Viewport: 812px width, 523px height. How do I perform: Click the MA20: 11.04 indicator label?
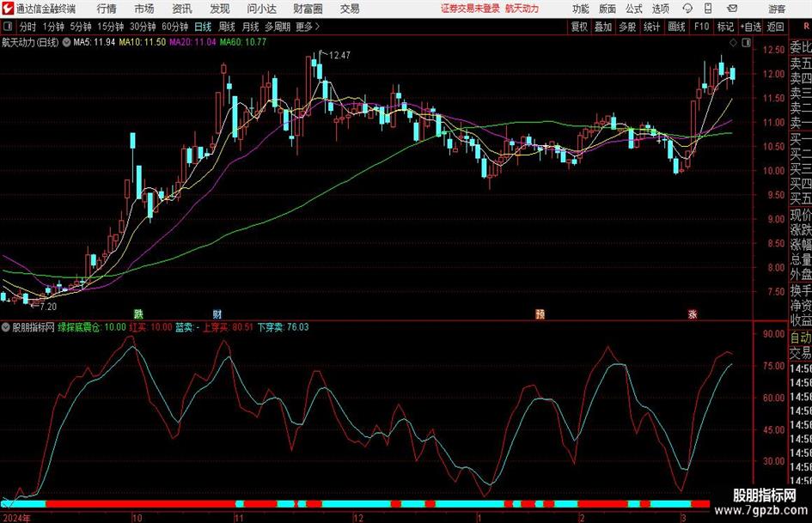click(192, 42)
